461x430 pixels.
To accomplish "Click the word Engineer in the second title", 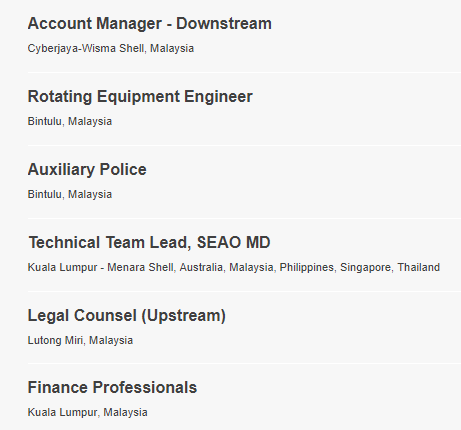I will pyautogui.click(x=218, y=97).
